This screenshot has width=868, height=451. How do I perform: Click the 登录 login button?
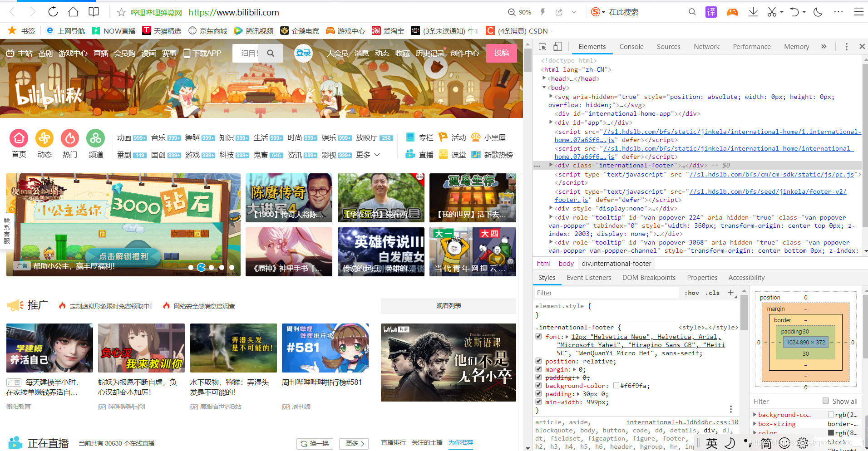(x=303, y=53)
